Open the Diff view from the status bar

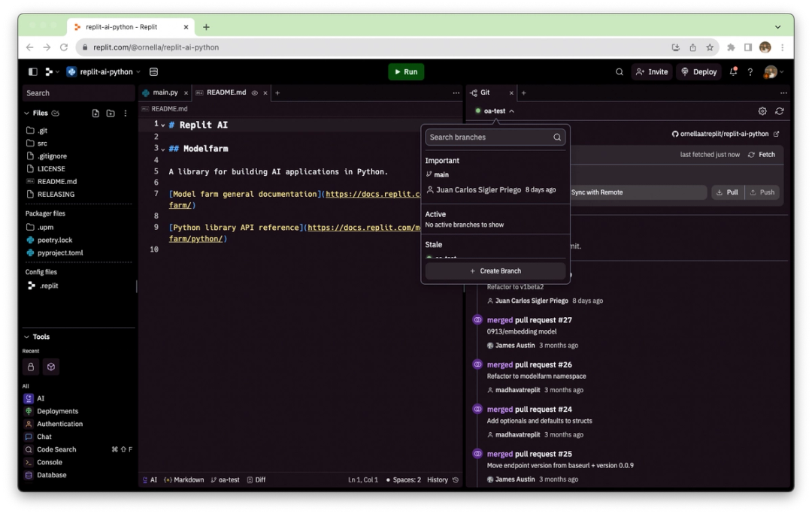pos(256,479)
